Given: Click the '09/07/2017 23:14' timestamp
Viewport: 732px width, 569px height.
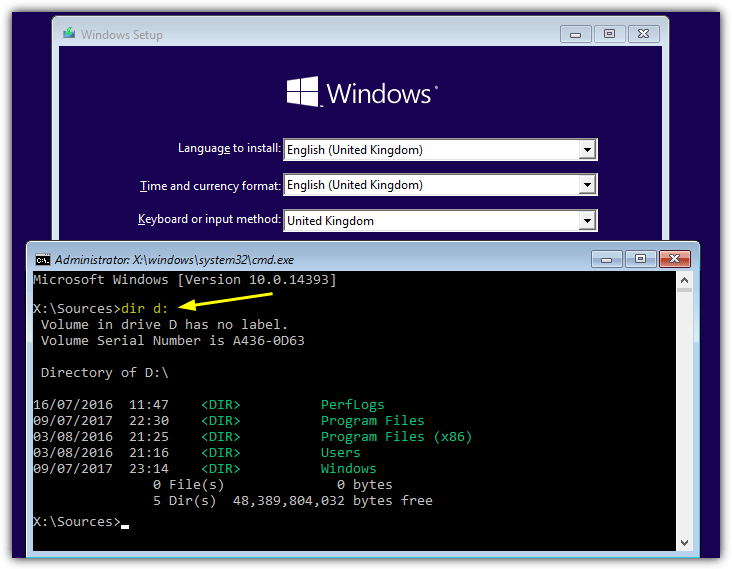Looking at the screenshot, I should (x=101, y=468).
